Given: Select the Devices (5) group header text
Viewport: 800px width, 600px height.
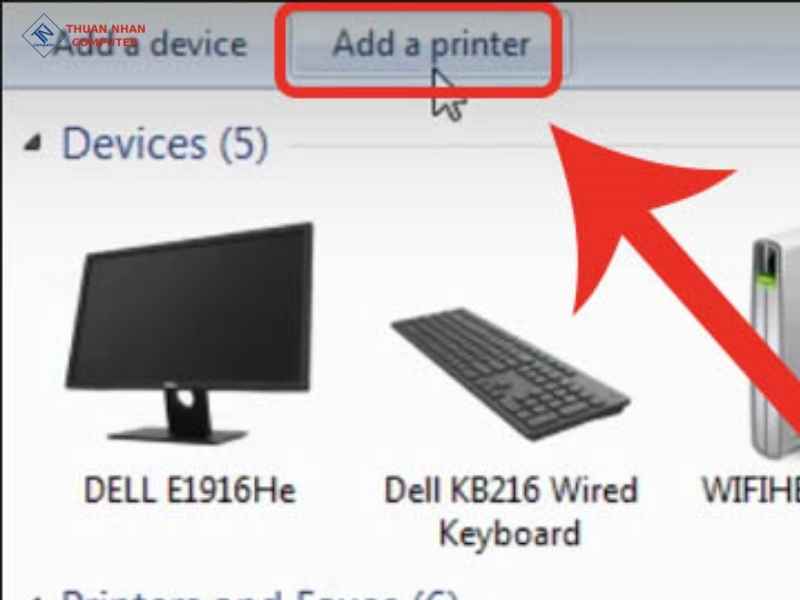Looking at the screenshot, I should pos(165,144).
